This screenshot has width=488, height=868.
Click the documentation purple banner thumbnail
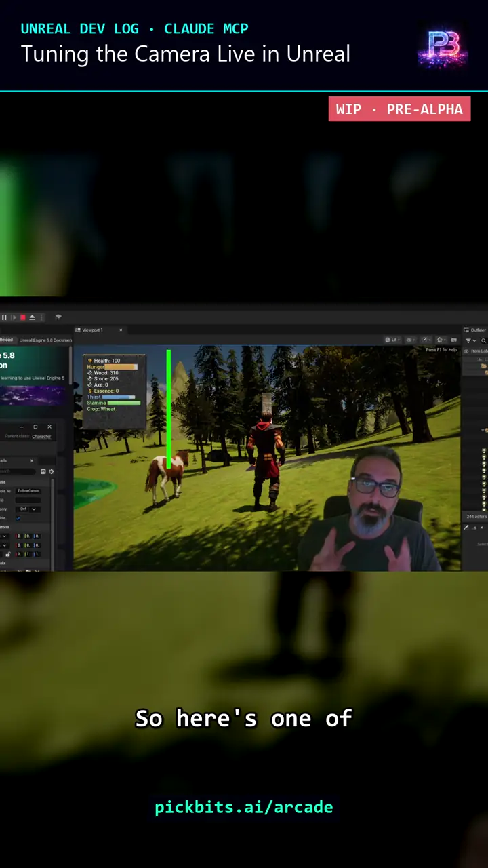(34, 395)
